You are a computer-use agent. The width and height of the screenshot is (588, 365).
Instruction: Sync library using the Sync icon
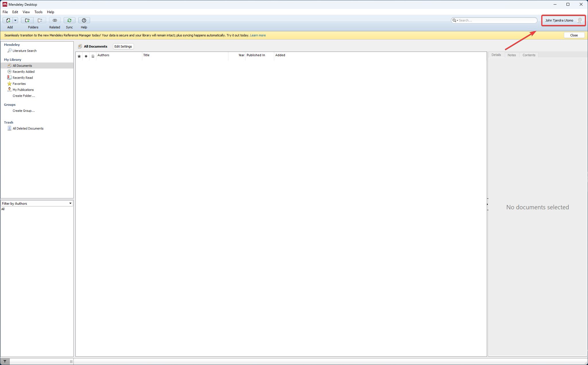click(x=69, y=20)
